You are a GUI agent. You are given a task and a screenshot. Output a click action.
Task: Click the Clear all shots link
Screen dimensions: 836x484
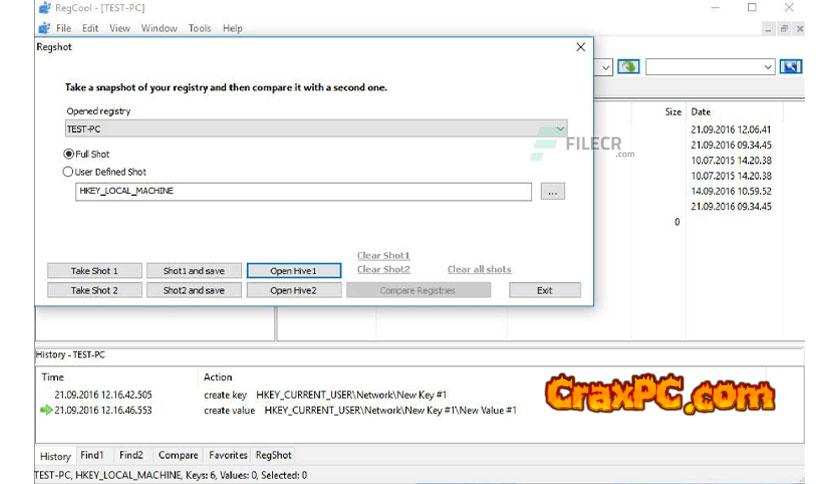click(x=479, y=270)
